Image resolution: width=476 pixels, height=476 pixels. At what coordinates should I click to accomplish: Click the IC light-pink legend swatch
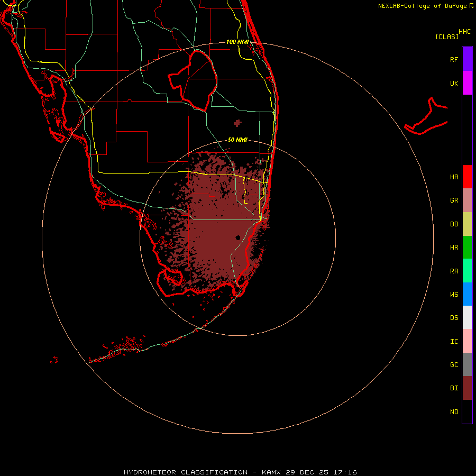tap(467, 341)
